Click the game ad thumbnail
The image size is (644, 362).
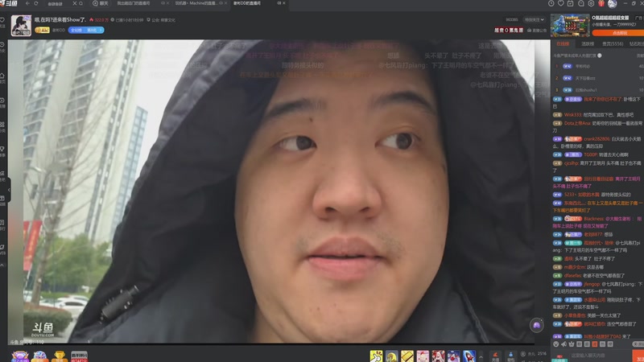coord(570,25)
